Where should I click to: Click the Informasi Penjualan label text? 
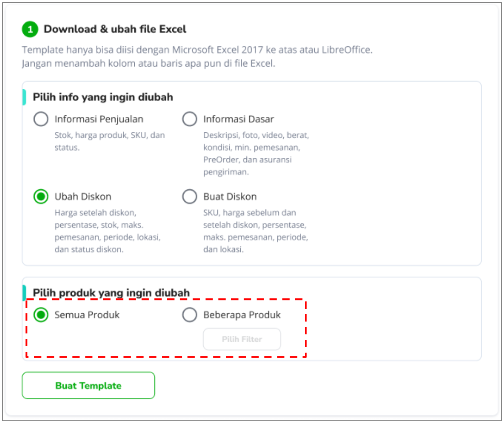pos(99,119)
